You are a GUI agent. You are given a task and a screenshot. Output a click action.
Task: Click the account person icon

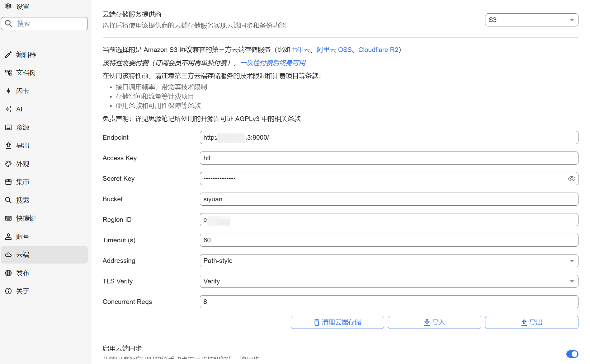pos(8,236)
